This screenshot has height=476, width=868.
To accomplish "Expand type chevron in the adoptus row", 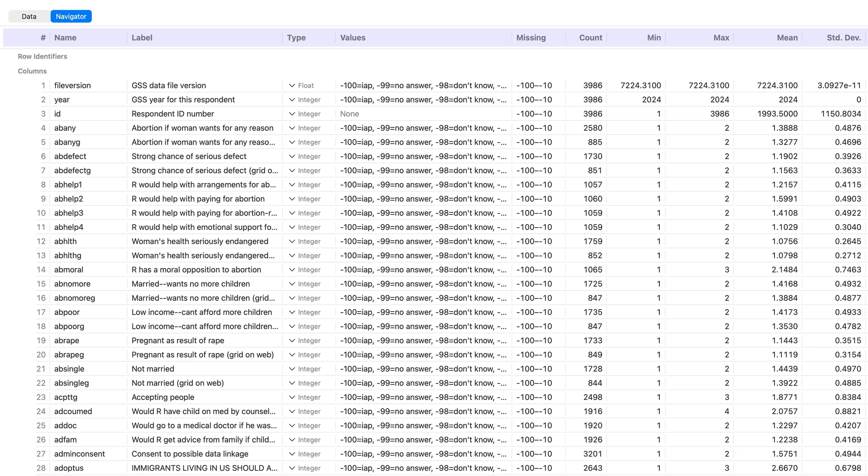I will point(292,468).
